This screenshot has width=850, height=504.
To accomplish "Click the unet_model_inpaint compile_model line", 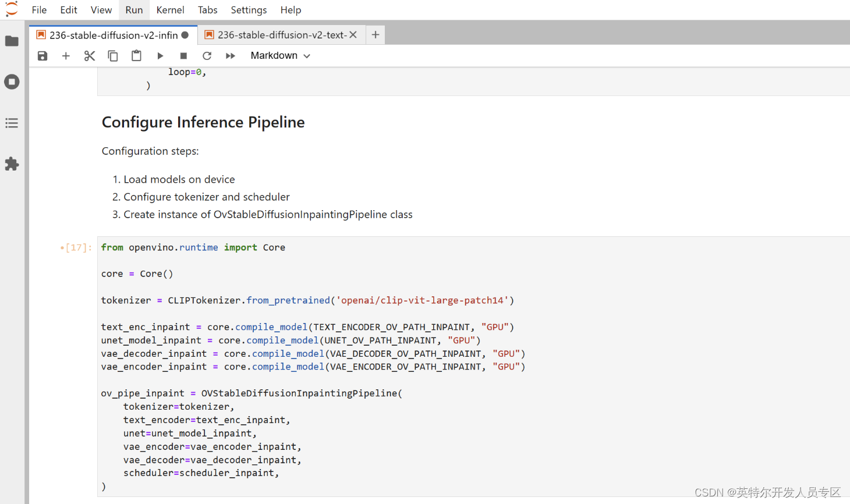I will tap(291, 340).
